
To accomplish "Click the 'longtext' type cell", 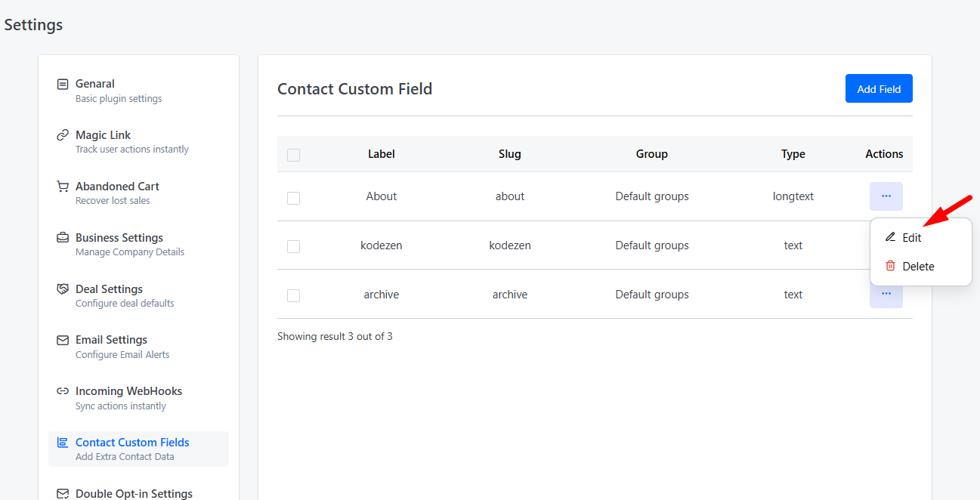I will click(x=793, y=196).
